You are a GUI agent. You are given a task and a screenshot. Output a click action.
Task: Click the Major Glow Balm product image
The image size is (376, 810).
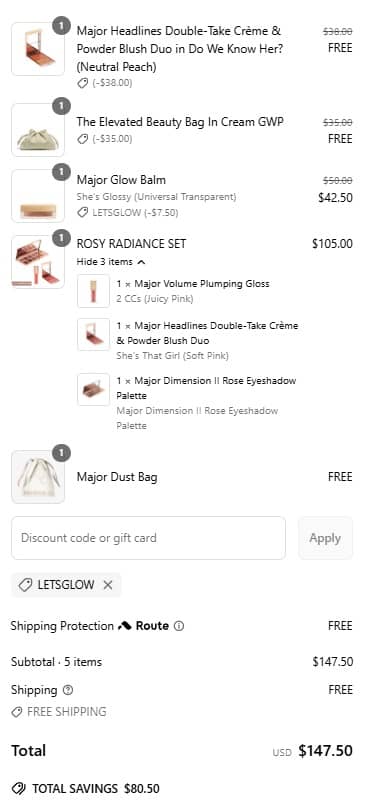click(x=38, y=196)
